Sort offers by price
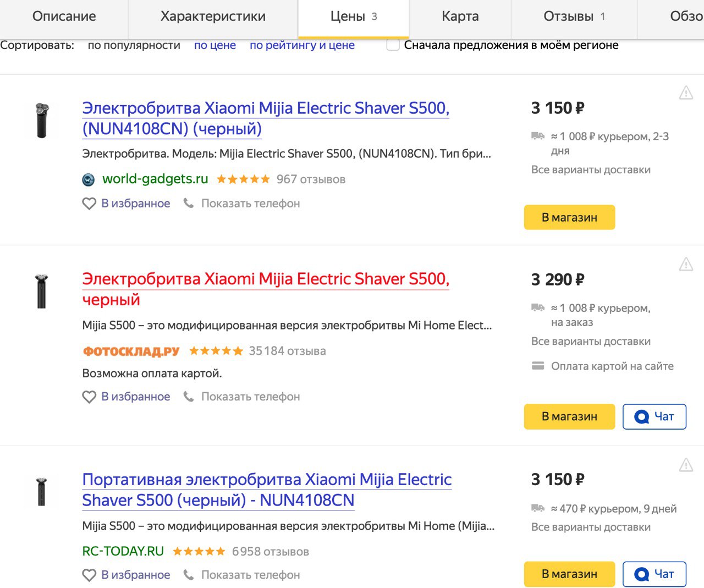Image resolution: width=704 pixels, height=588 pixels. 215,45
